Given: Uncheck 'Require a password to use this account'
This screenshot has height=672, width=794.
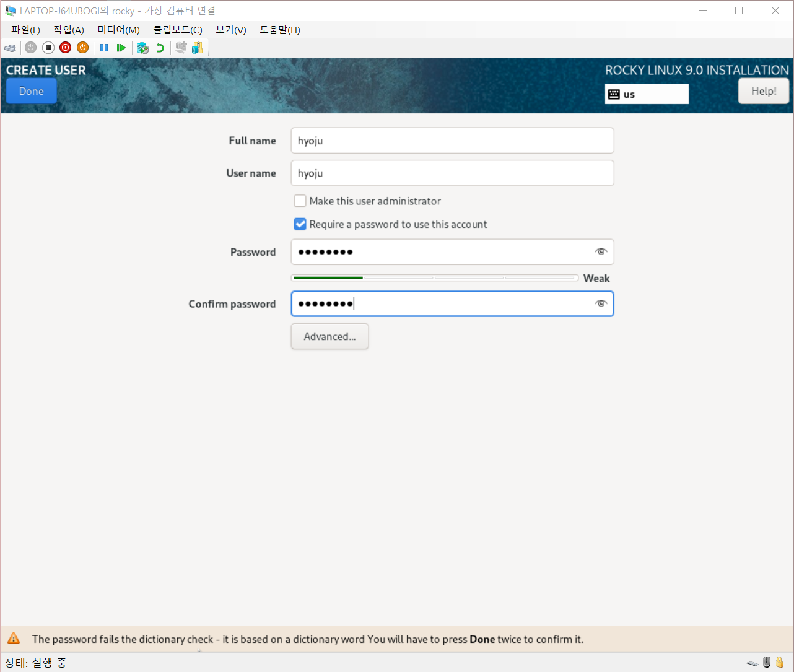Looking at the screenshot, I should pyautogui.click(x=300, y=224).
